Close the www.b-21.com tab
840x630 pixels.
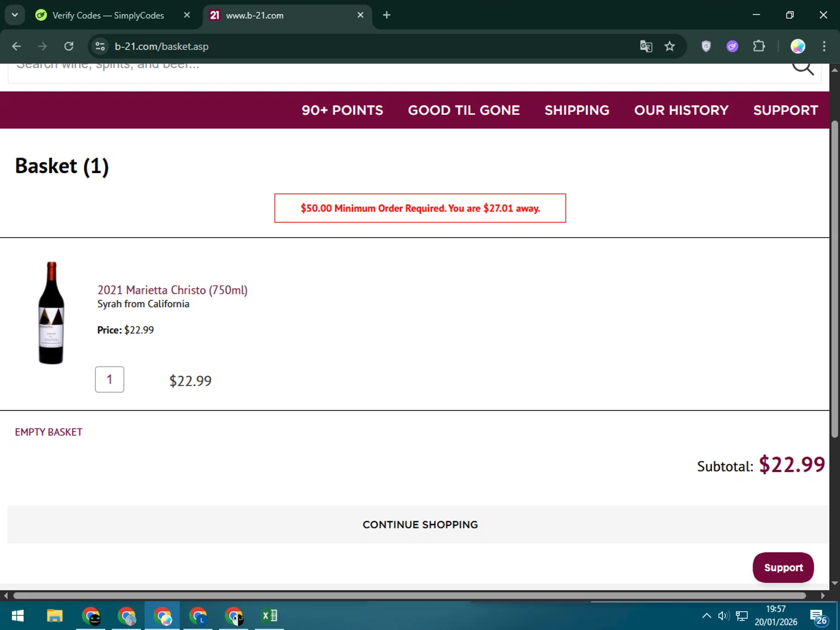[x=361, y=15]
